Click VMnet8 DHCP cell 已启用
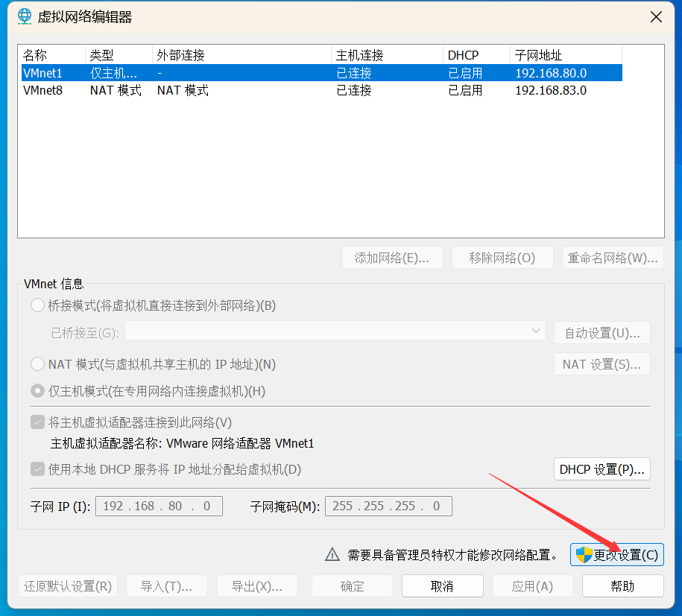The width and height of the screenshot is (682, 616). click(465, 90)
